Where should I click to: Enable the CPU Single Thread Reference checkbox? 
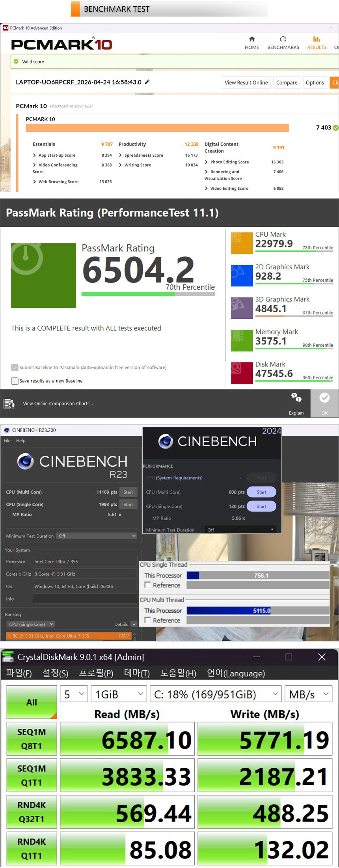pyautogui.click(x=148, y=585)
